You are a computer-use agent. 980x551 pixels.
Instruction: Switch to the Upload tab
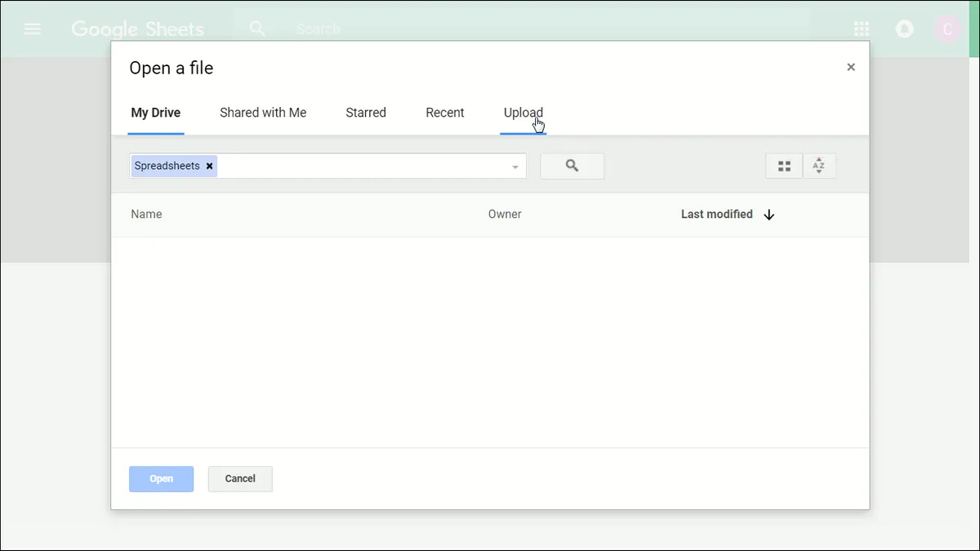click(523, 113)
